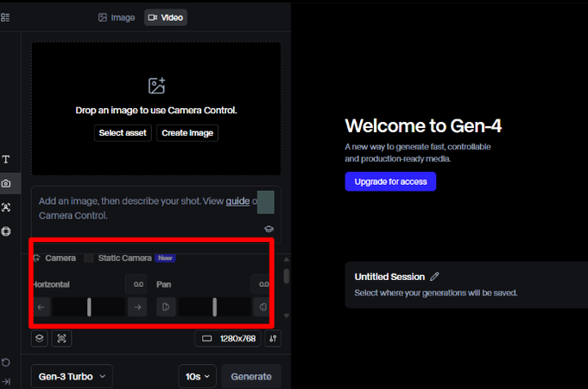Click camera panel scrollbar down arrow

287,316
